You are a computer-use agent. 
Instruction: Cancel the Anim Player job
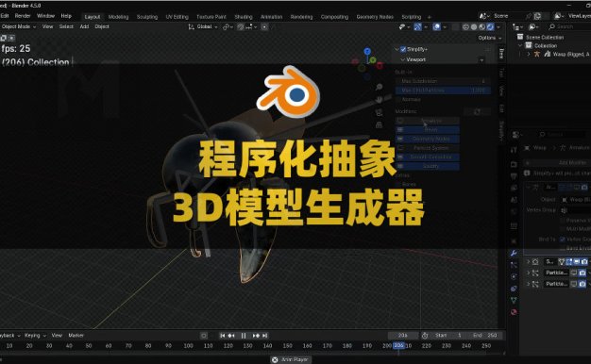click(x=275, y=360)
